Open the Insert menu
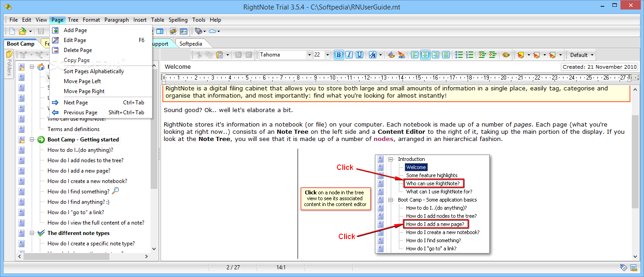 140,20
